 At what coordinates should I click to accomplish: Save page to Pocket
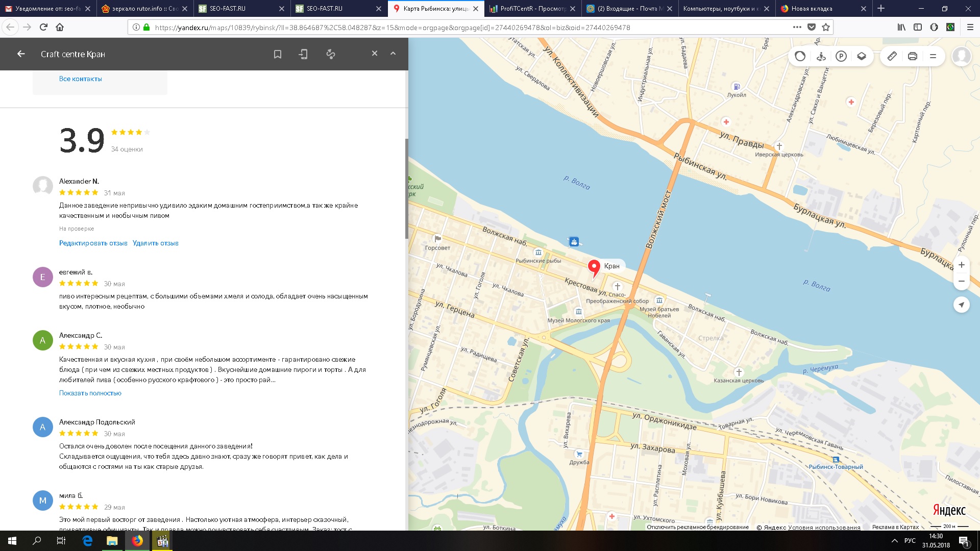812,28
